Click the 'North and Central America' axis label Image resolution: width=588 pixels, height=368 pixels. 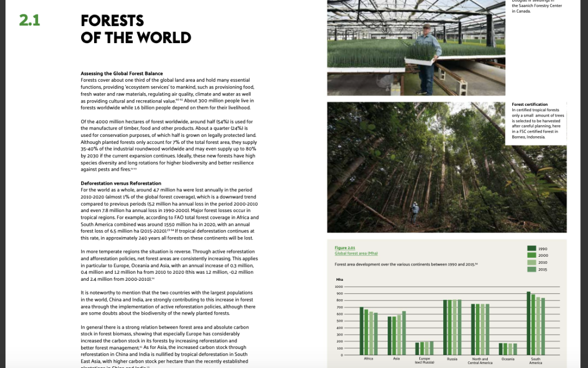[480, 361]
